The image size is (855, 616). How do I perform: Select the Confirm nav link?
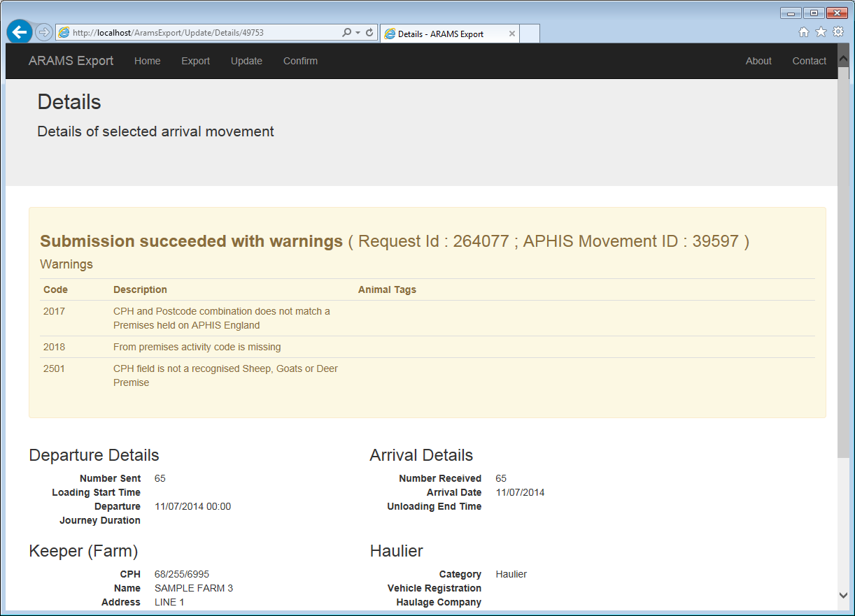pos(300,61)
